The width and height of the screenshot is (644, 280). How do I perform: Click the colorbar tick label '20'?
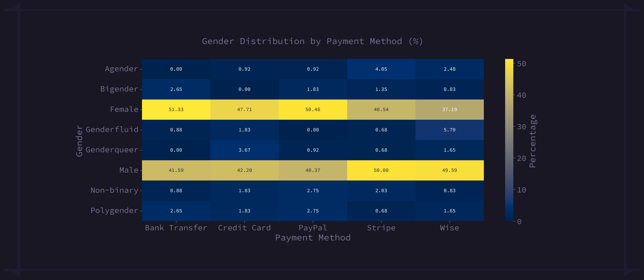(522, 158)
